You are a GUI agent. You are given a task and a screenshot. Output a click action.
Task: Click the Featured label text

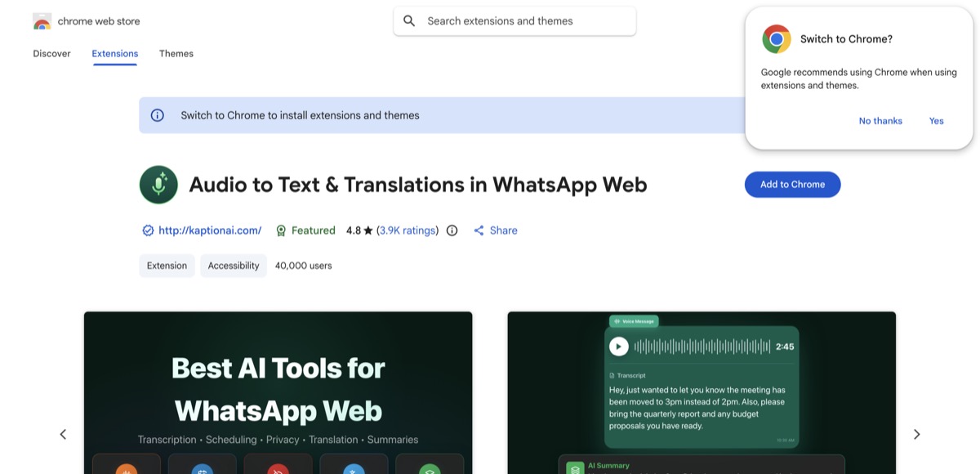[314, 230]
